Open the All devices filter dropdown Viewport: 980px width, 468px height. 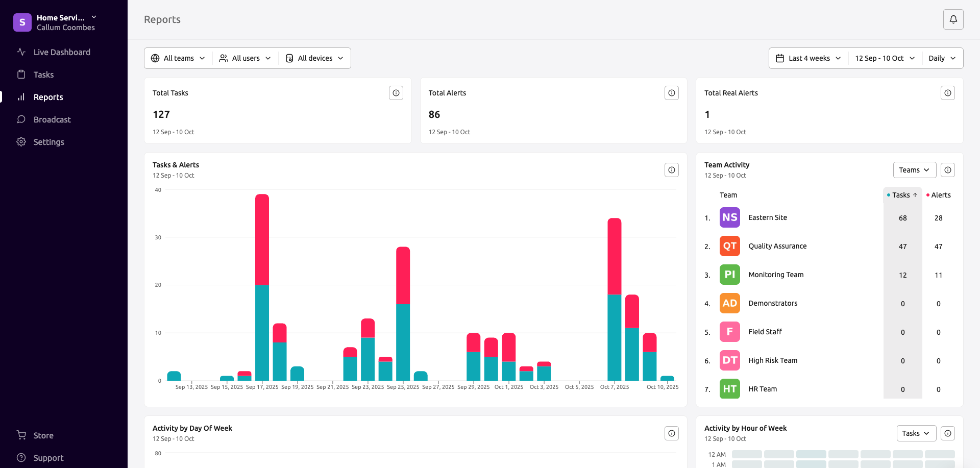[x=314, y=58]
